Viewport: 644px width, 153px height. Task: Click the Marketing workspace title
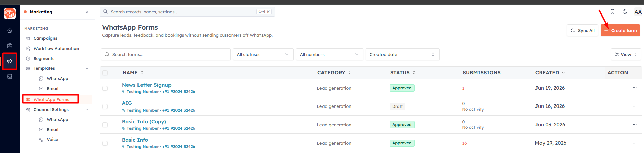pyautogui.click(x=41, y=12)
